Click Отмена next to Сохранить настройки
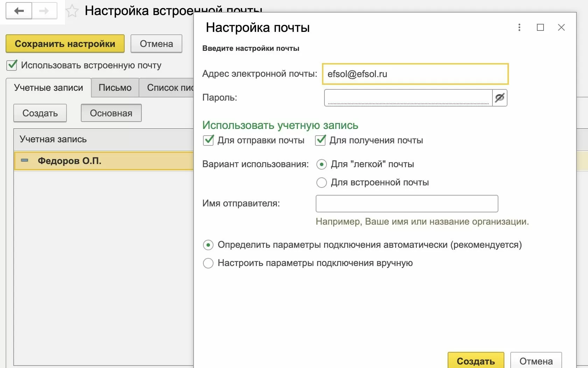Viewport: 588px width, 368px height. (x=156, y=44)
